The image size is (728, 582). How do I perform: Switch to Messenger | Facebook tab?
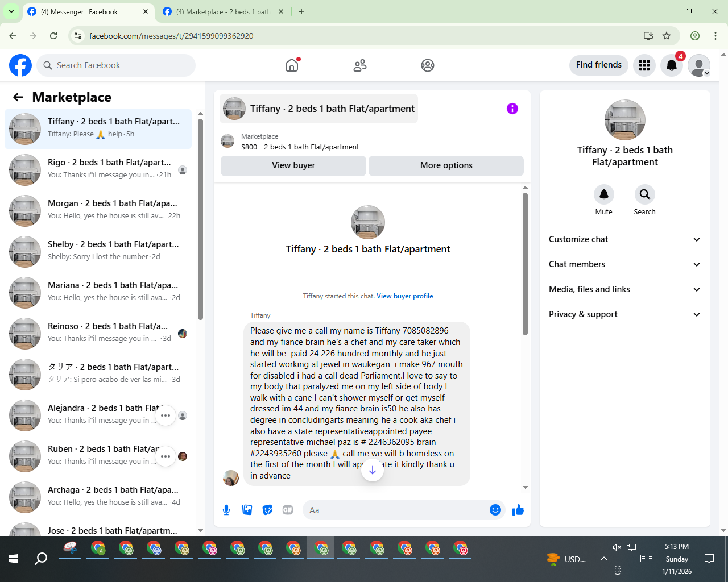click(x=88, y=12)
